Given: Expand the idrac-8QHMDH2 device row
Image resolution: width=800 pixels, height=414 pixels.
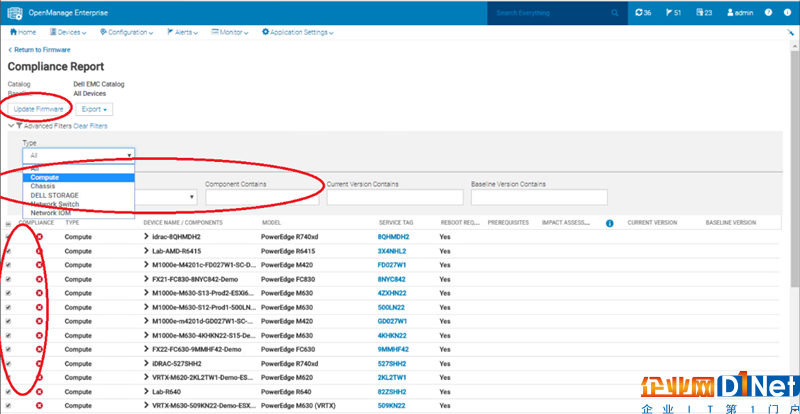Looking at the screenshot, I should pyautogui.click(x=146, y=237).
